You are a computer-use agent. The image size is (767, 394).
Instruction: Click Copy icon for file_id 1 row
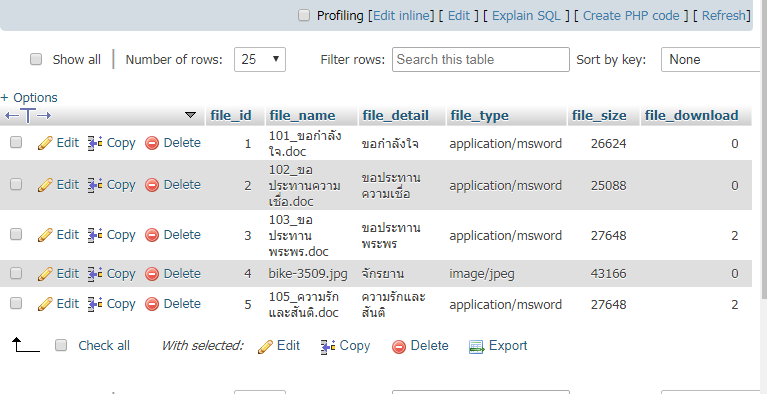95,143
